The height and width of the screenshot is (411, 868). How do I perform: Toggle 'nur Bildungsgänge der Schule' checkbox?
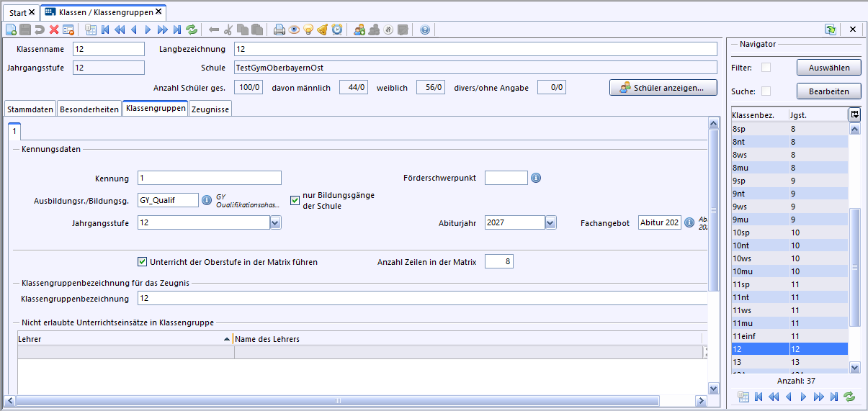point(295,200)
